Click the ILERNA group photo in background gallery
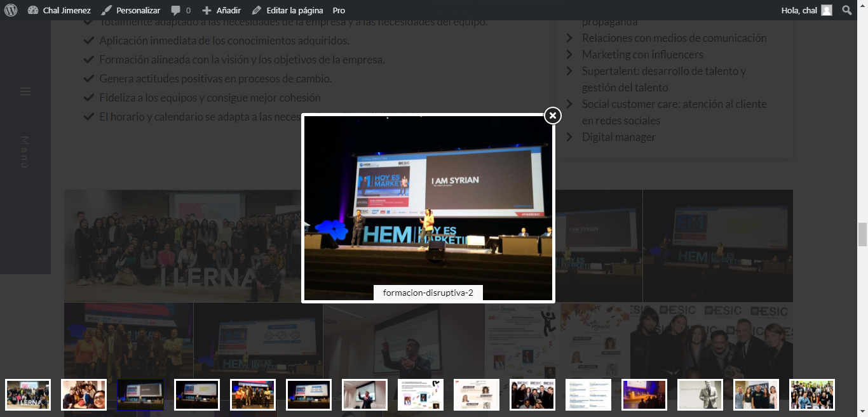Image resolution: width=868 pixels, height=417 pixels. 183,246
